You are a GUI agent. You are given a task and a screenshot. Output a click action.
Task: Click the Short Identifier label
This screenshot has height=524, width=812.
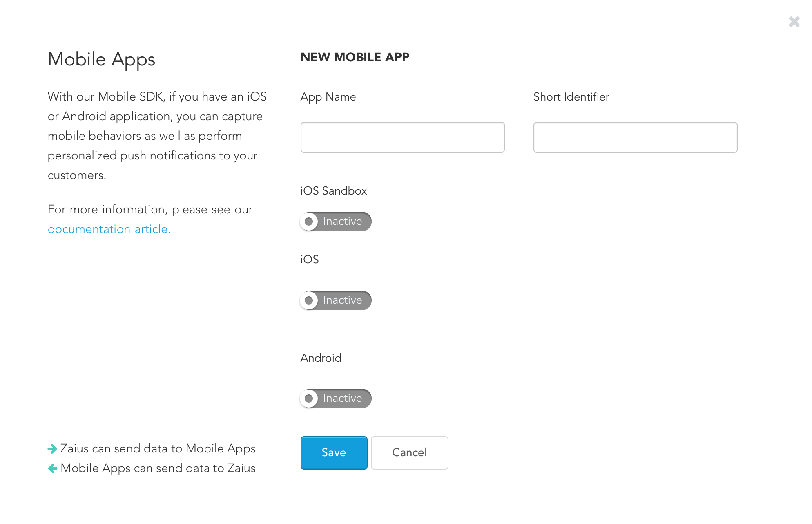[x=571, y=97]
